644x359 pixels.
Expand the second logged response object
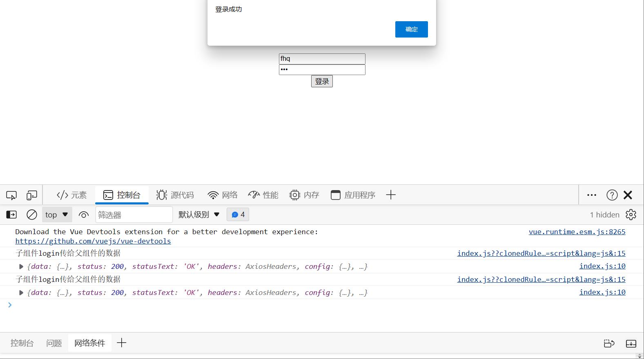pyautogui.click(x=21, y=293)
